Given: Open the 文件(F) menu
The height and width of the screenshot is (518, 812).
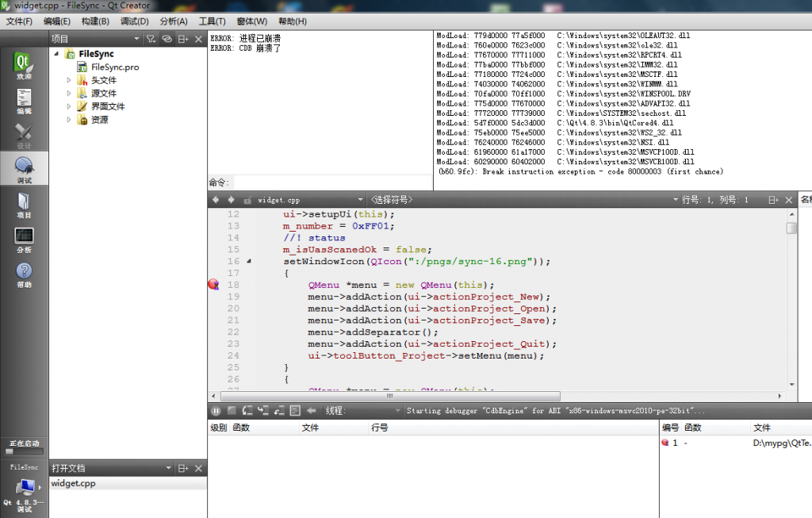Looking at the screenshot, I should pyautogui.click(x=19, y=21).
